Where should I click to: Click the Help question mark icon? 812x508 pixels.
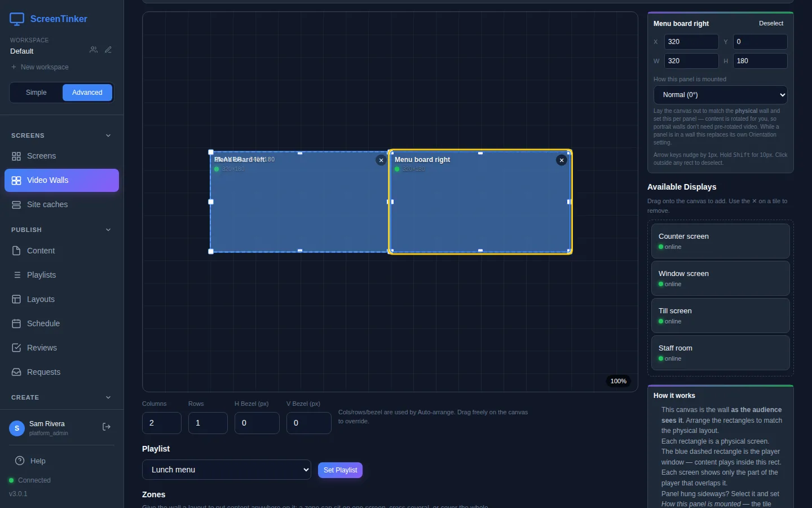[20, 461]
